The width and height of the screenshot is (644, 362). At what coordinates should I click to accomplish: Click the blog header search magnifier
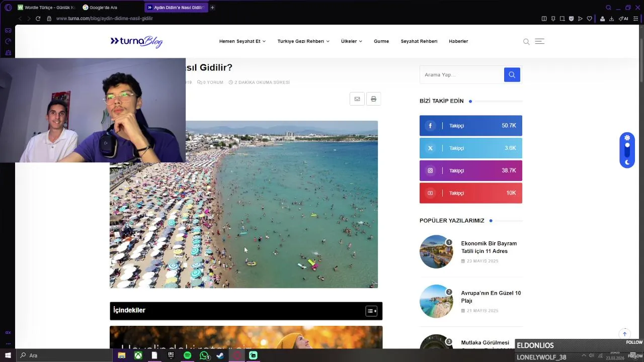point(526,42)
